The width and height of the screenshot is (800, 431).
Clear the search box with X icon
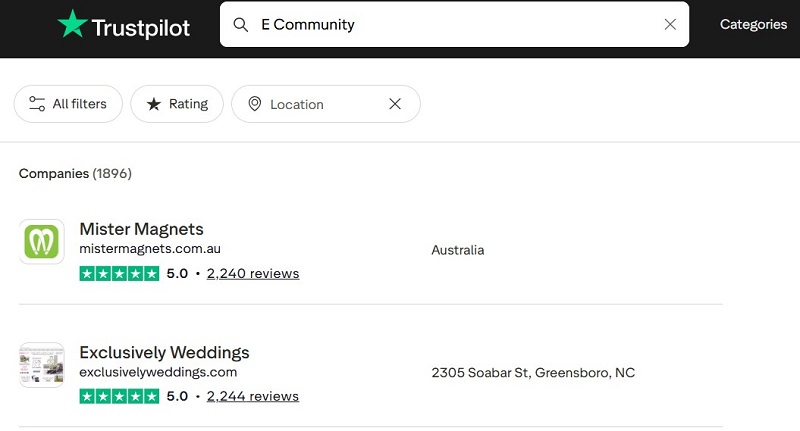coord(670,24)
